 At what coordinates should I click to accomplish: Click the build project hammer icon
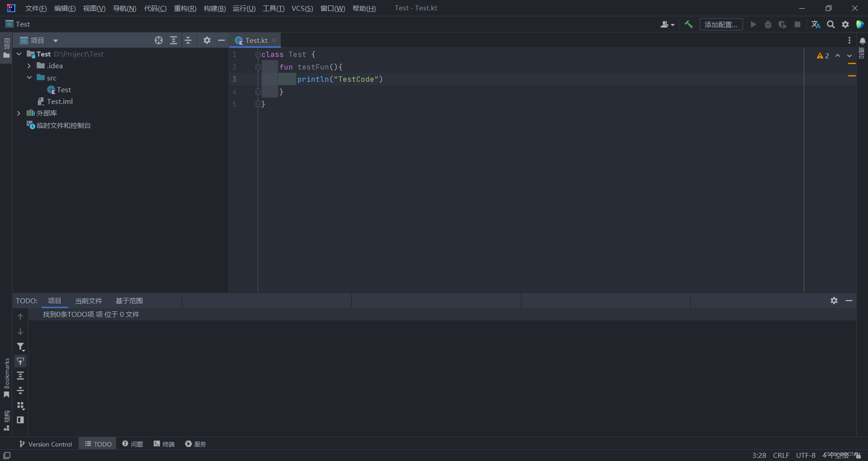point(689,24)
